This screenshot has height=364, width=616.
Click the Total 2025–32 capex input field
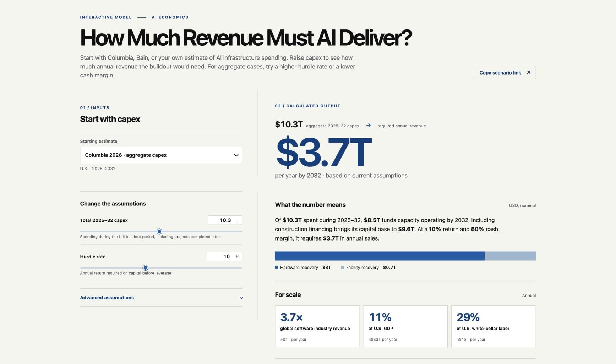225,220
